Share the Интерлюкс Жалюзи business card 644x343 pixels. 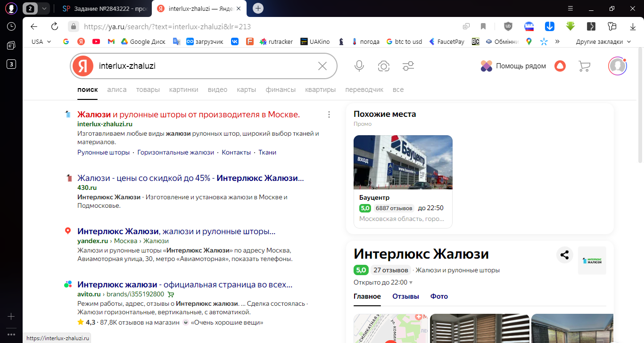pyautogui.click(x=564, y=255)
